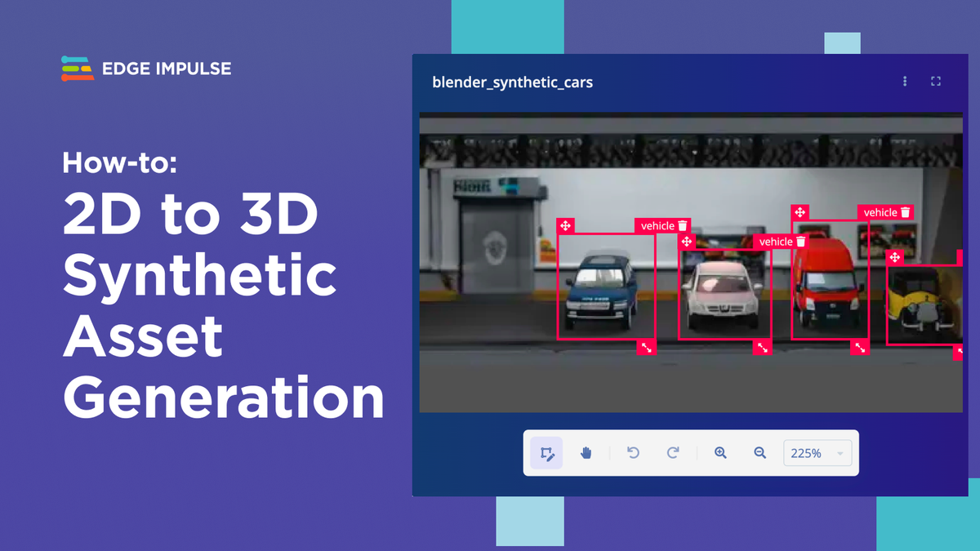Click the vehicle label on the blue minivan
Viewport: 980px width, 551px height.
[x=657, y=225]
